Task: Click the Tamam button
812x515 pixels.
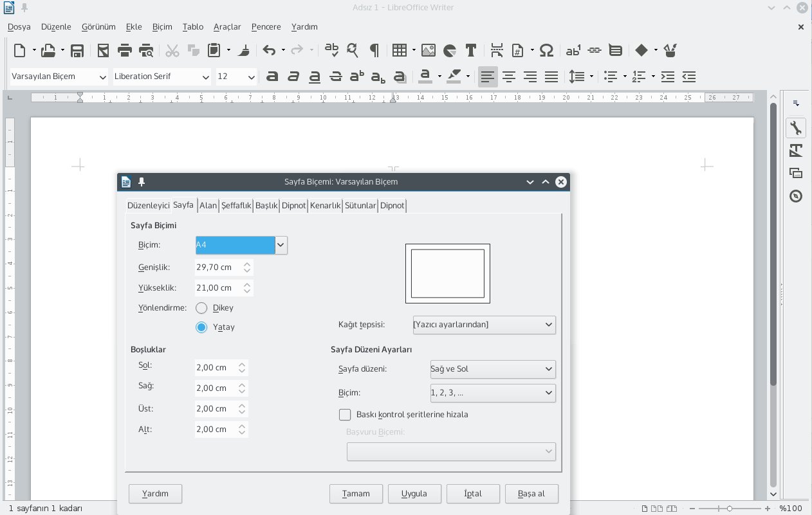Action: (356, 494)
